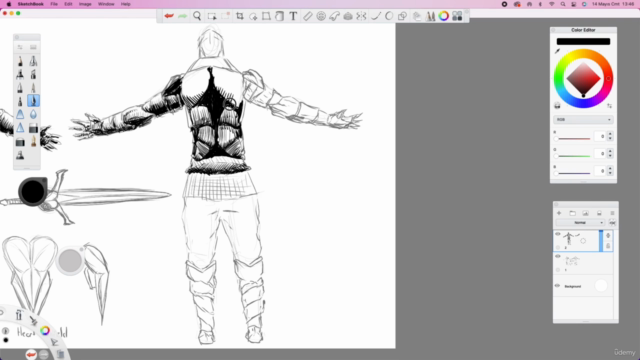Open the Image menu
This screenshot has height=360, width=640.
(85, 4)
